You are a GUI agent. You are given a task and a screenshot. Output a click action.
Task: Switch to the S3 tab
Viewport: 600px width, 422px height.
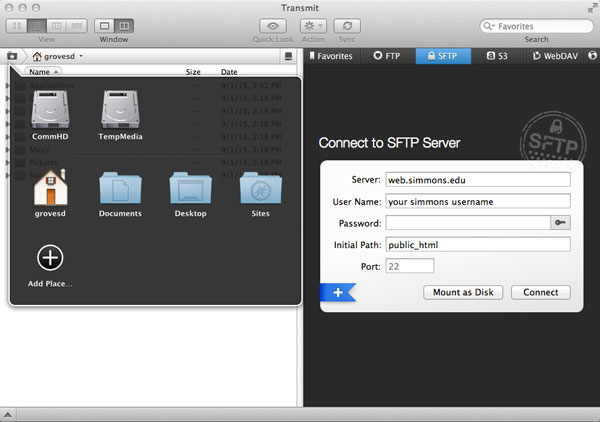[x=497, y=56]
